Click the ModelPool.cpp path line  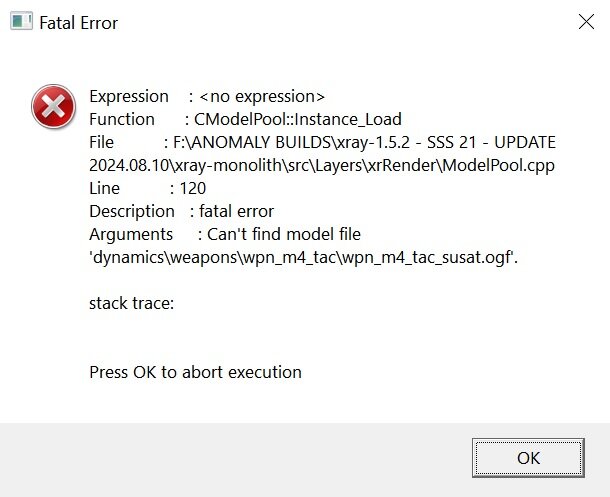pyautogui.click(x=322, y=165)
